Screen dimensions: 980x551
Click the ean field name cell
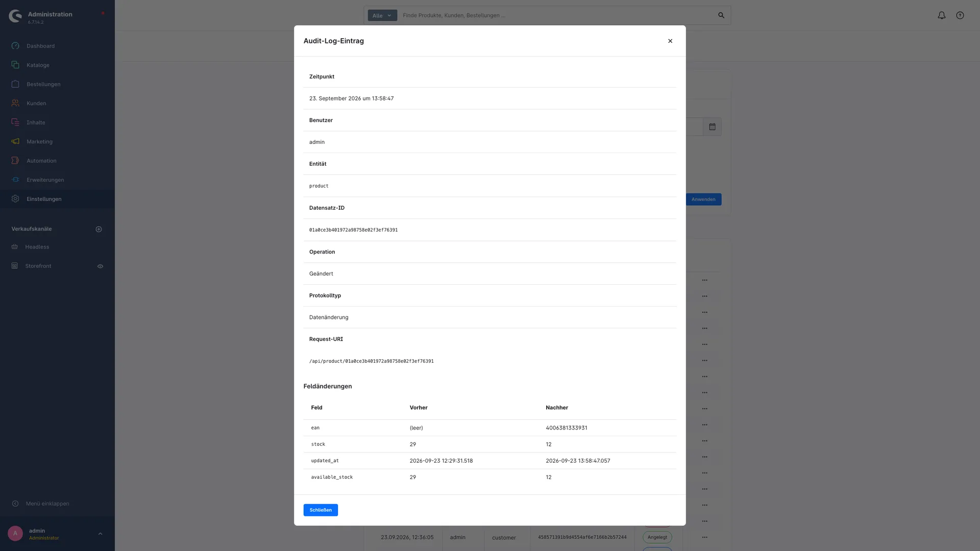pyautogui.click(x=315, y=428)
